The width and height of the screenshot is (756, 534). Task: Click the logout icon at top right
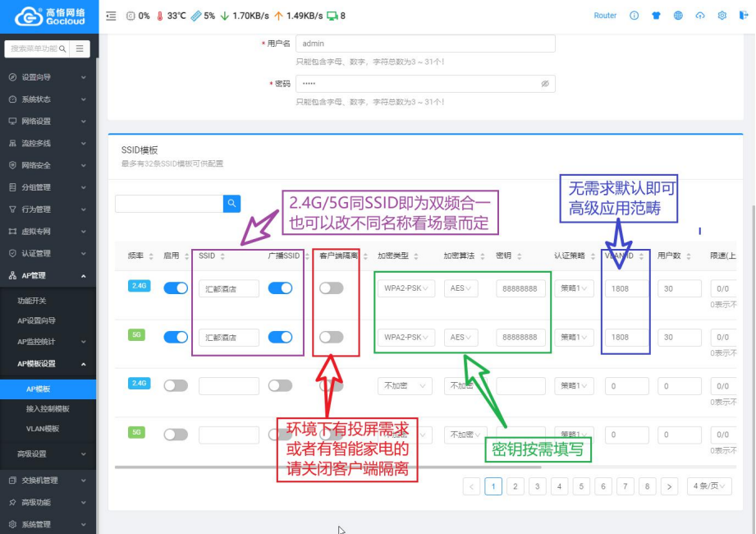point(744,16)
